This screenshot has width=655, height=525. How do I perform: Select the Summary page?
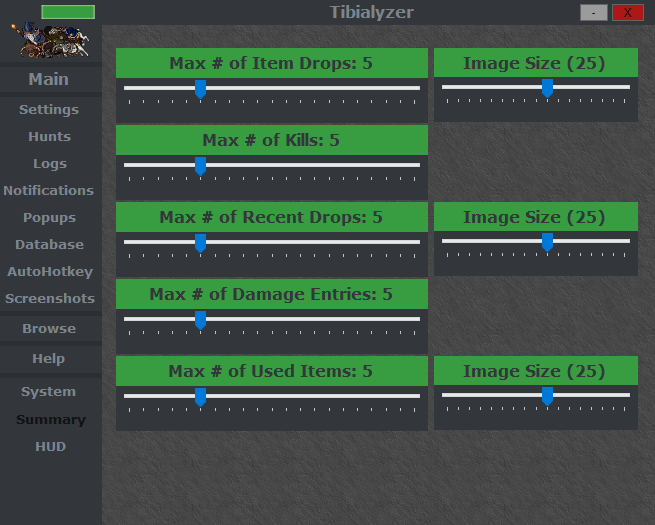[51, 419]
